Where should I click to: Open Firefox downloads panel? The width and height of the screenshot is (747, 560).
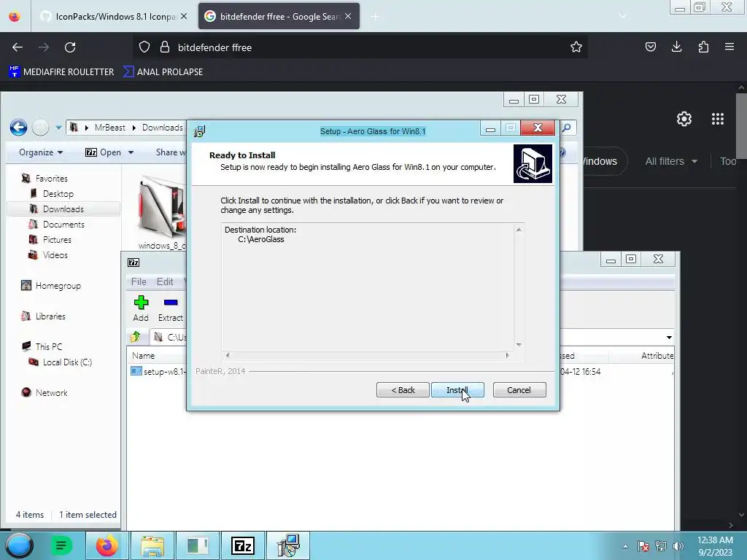point(676,47)
